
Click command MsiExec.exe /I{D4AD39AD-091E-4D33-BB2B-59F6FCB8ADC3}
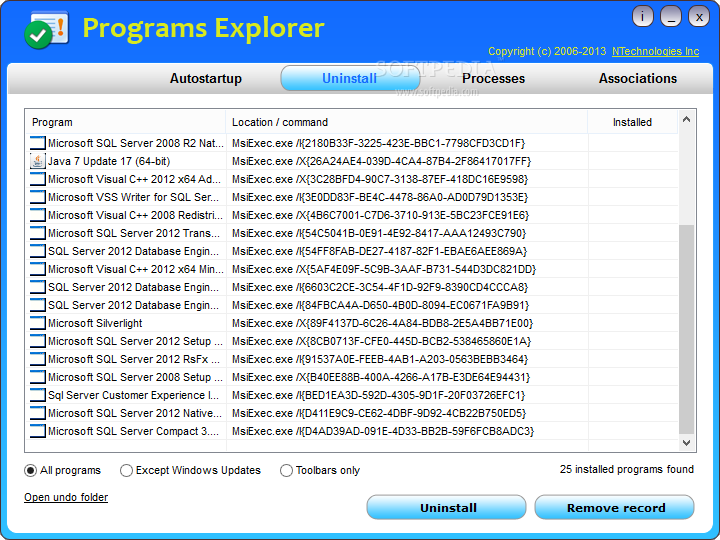coord(382,431)
